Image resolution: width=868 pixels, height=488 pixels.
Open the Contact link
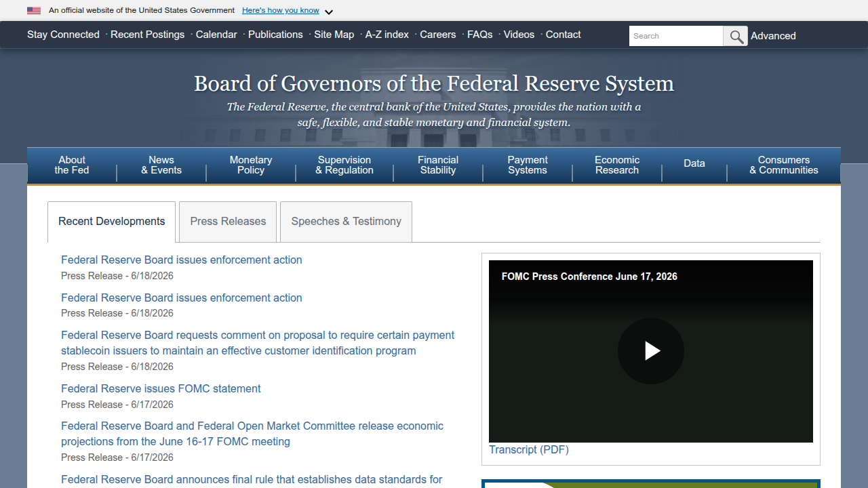pos(564,35)
